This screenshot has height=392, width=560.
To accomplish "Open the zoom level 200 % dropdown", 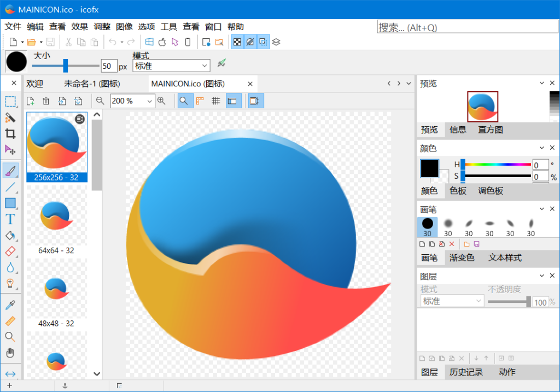I will pos(150,101).
